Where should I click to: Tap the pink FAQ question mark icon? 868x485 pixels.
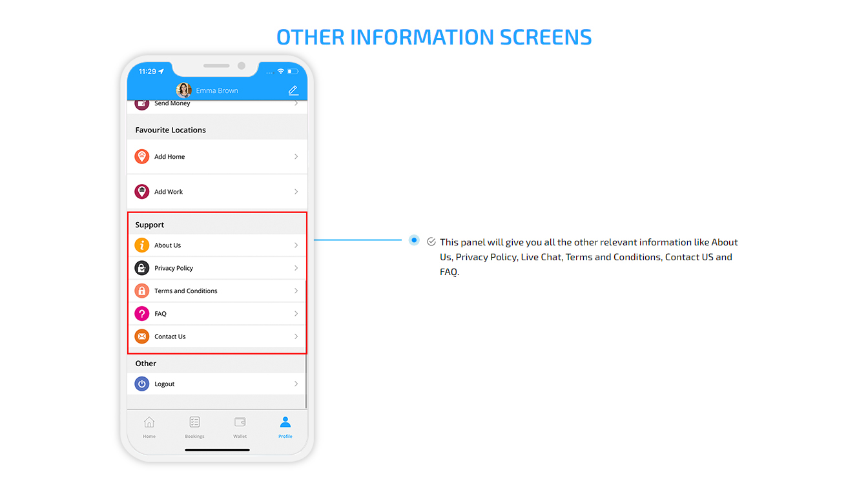point(142,314)
